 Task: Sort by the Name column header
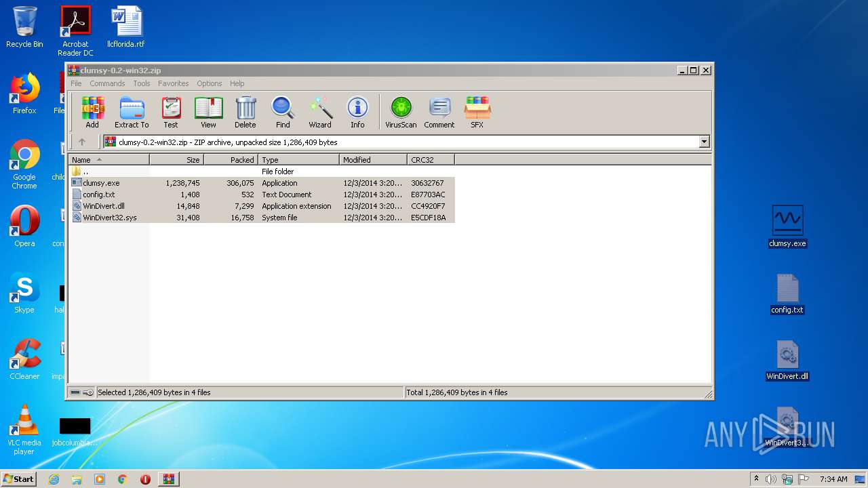point(109,160)
